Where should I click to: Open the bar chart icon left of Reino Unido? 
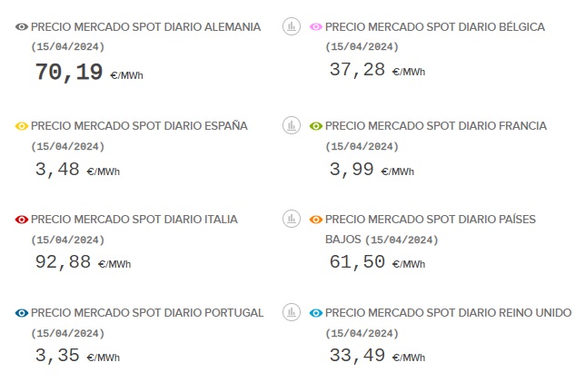point(291,313)
